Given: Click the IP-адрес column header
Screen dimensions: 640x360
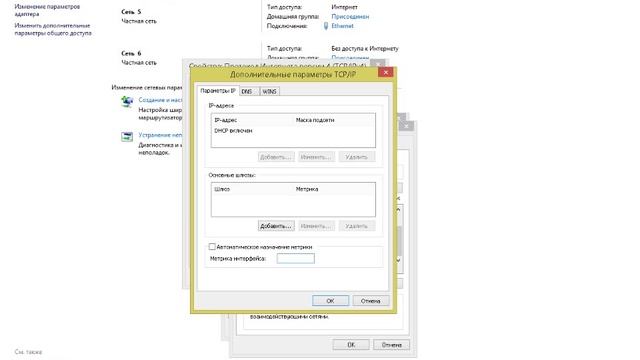Looking at the screenshot, I should click(225, 120).
